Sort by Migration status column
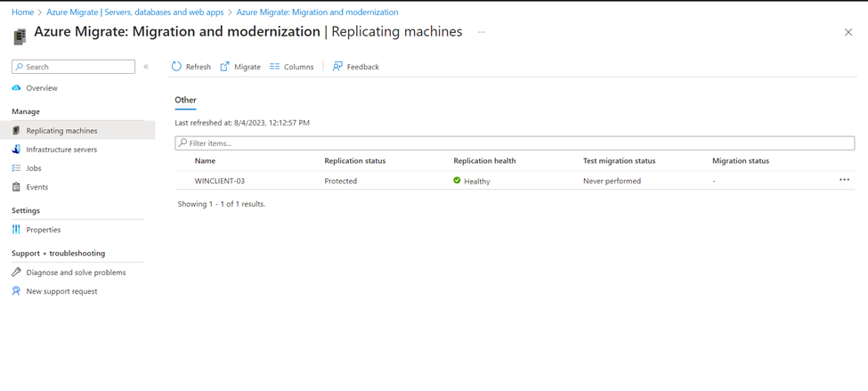 pos(741,161)
